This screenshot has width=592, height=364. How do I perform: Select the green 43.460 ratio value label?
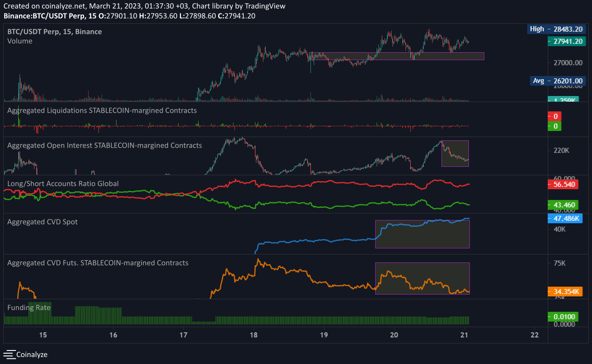(x=563, y=204)
